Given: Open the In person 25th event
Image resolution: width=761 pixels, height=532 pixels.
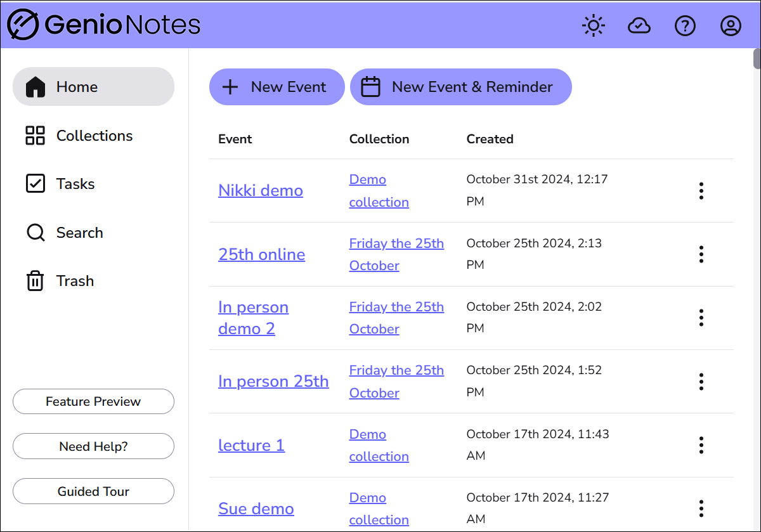Looking at the screenshot, I should click(273, 381).
